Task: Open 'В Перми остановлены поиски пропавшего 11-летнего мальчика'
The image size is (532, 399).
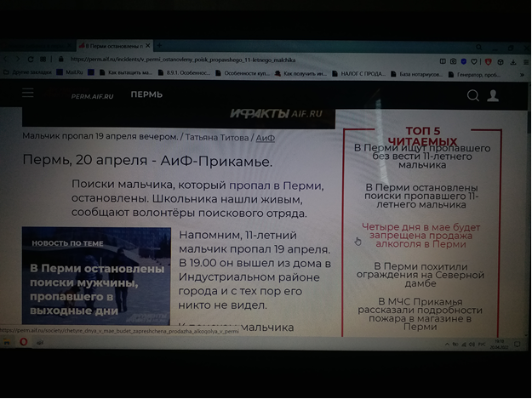Action: (x=421, y=196)
